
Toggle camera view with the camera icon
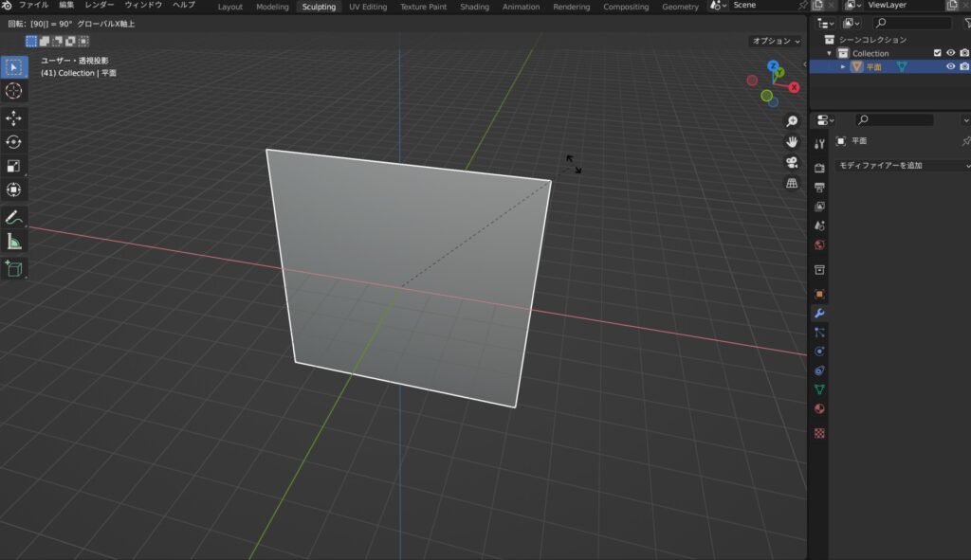click(x=792, y=162)
